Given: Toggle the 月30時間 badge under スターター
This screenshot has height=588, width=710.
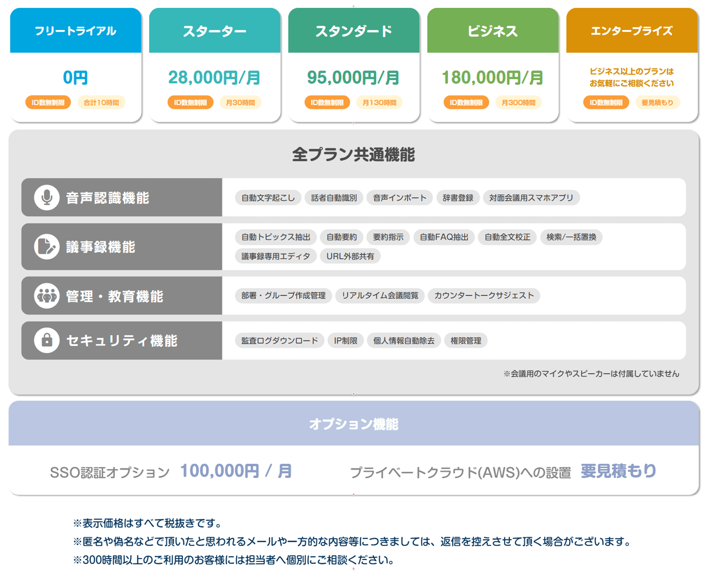Looking at the screenshot, I should coord(241,103).
